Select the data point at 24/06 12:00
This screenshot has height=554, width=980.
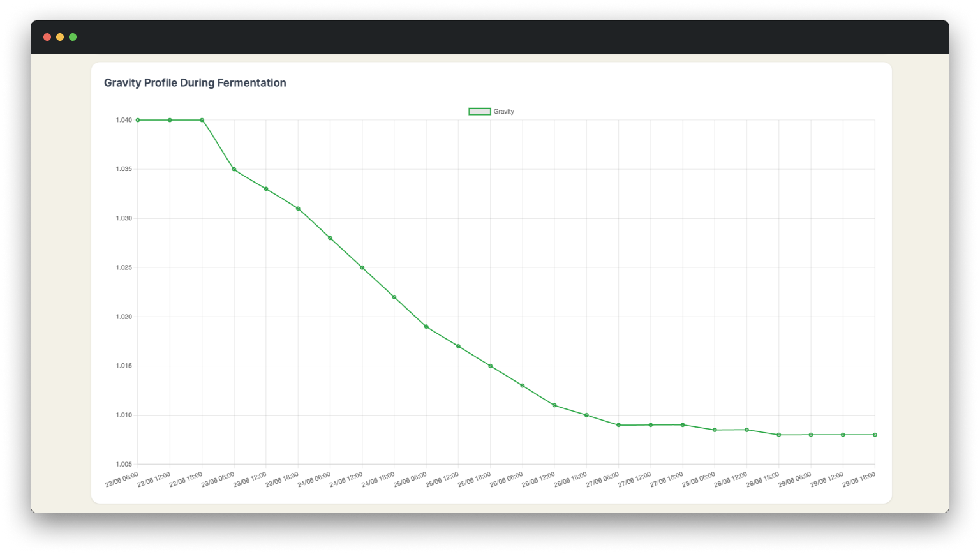point(362,267)
